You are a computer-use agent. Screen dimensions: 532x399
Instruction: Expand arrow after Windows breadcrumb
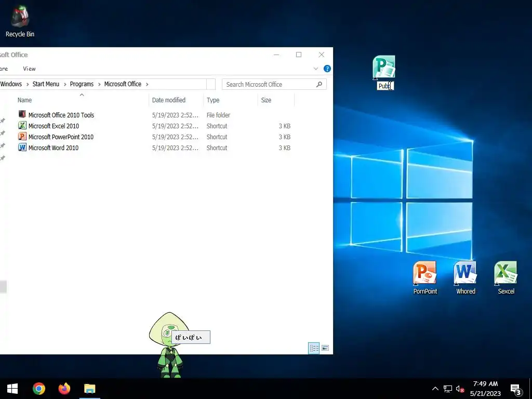[28, 85]
